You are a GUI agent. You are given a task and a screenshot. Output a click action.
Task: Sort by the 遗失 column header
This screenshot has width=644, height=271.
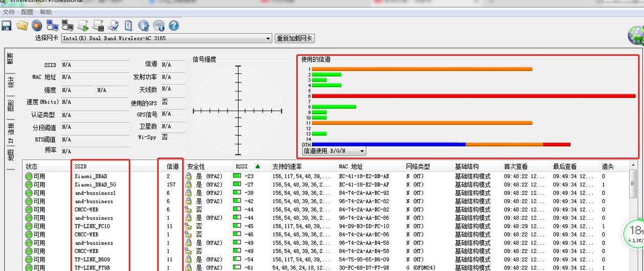click(x=614, y=166)
